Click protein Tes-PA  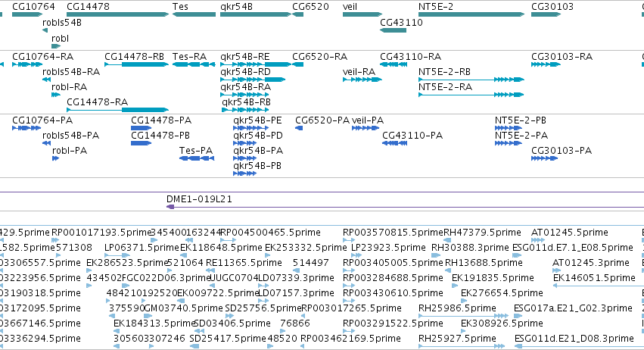(x=196, y=151)
